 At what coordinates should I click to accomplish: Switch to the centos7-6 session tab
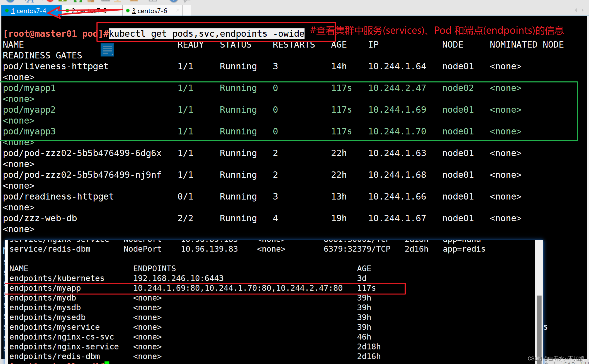point(152,11)
